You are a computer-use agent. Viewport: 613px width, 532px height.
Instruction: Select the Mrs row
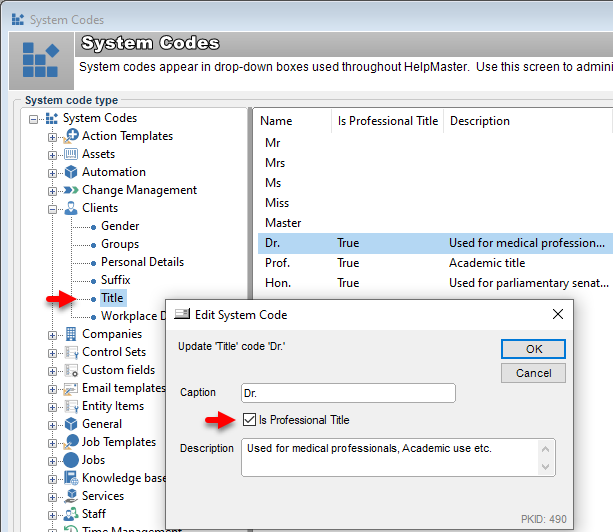435,163
